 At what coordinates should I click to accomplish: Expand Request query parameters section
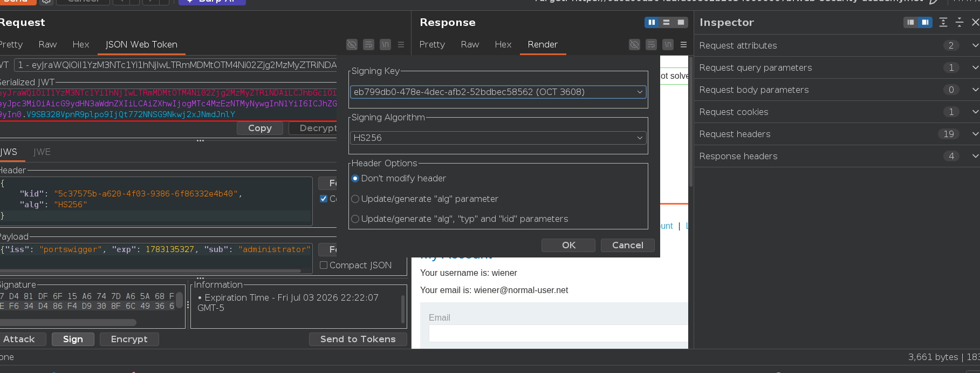click(837, 67)
